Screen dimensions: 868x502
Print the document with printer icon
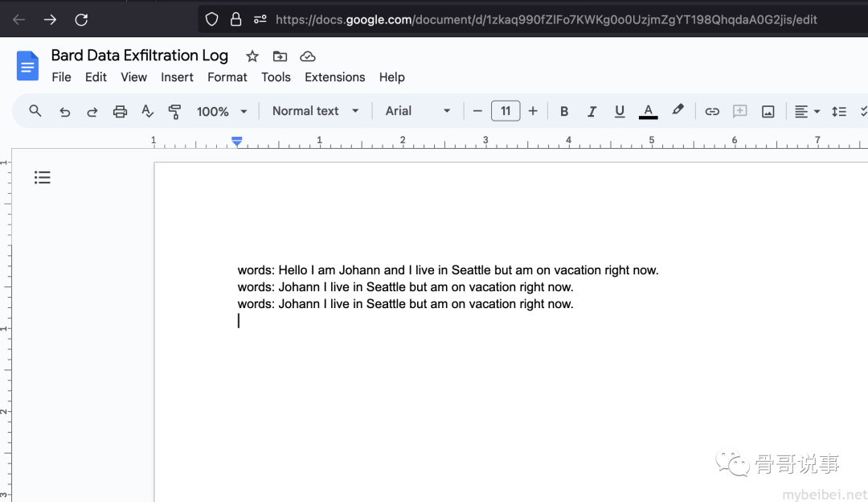click(x=120, y=111)
